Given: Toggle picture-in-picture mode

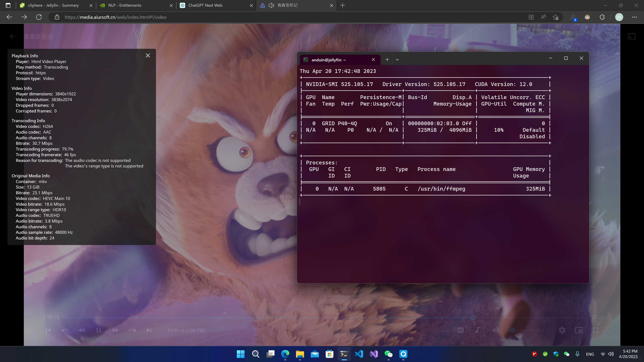Looking at the screenshot, I should coord(579,330).
